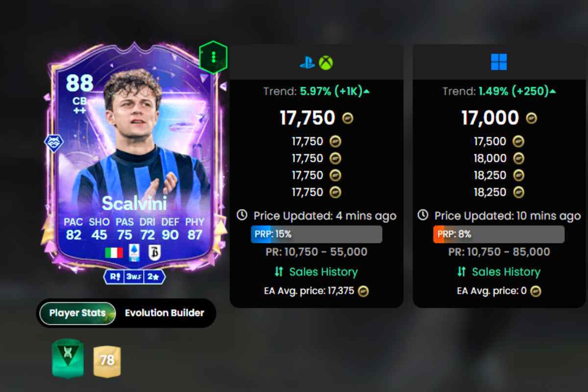Screen dimensions: 588x392
Task: Click the Italy flag on the card
Action: tap(114, 253)
